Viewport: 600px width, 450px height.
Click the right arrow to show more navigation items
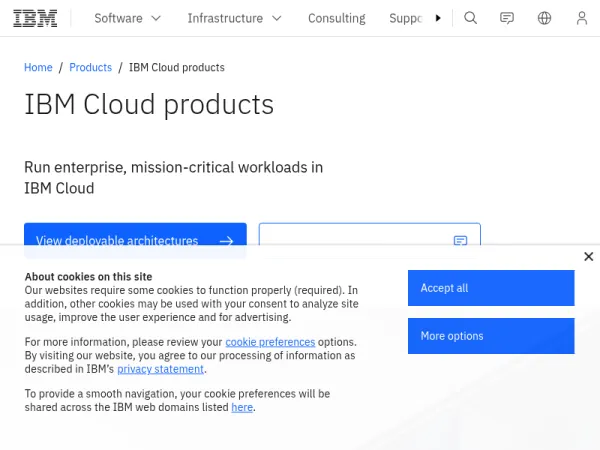[x=438, y=18]
